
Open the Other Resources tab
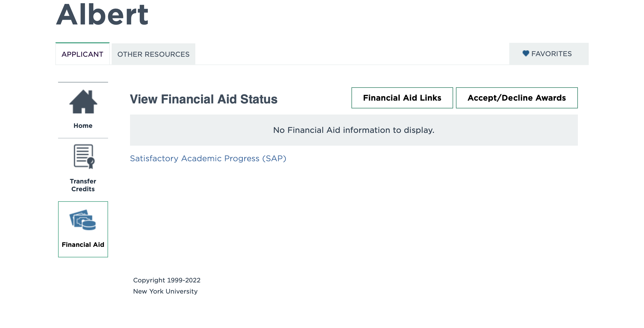[153, 54]
